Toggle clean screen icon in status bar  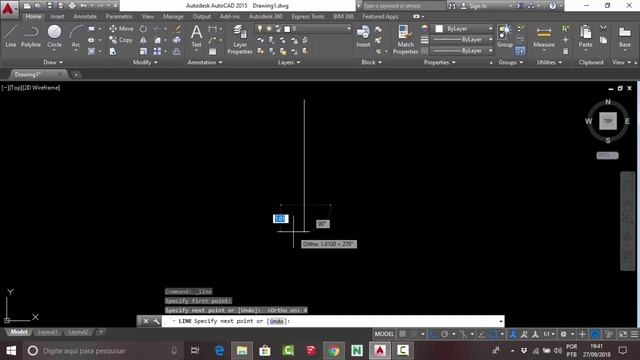click(623, 334)
